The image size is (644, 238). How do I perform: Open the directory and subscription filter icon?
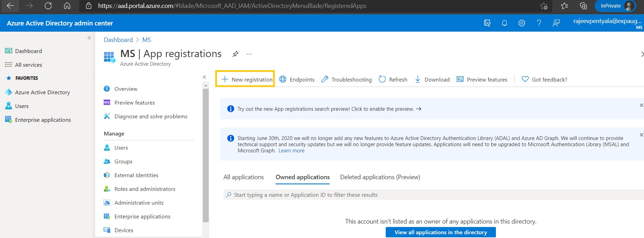(487, 23)
